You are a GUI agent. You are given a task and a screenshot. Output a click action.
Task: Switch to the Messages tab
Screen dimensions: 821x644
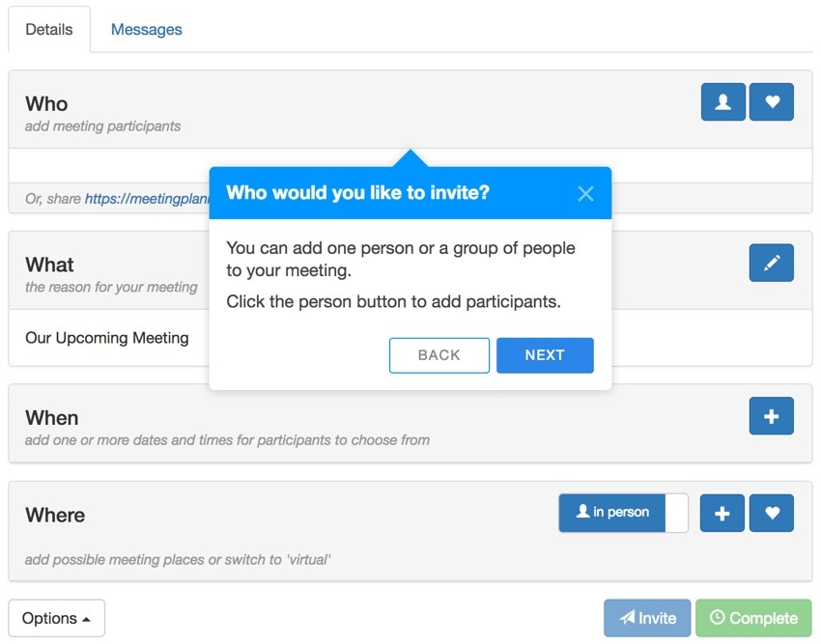point(147,29)
